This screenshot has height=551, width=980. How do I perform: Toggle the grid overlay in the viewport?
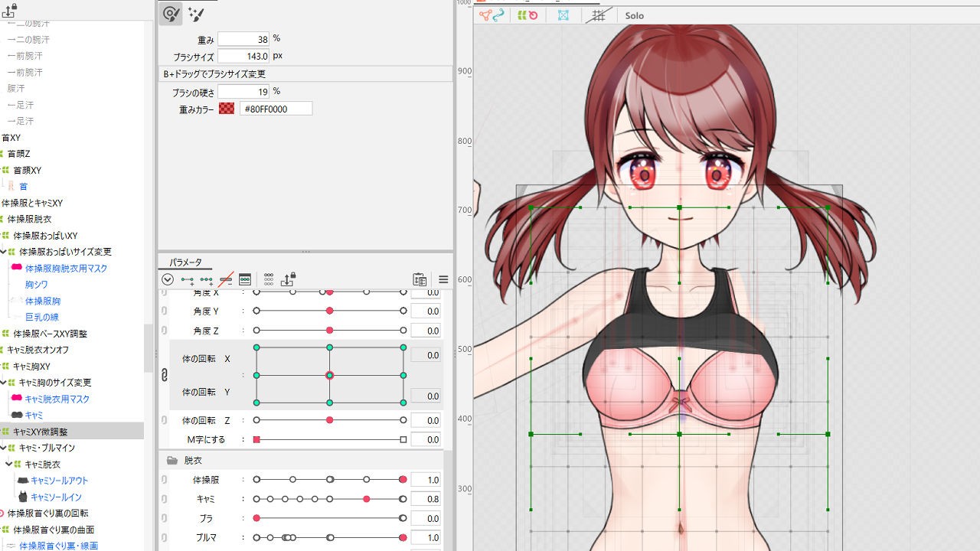(x=599, y=15)
